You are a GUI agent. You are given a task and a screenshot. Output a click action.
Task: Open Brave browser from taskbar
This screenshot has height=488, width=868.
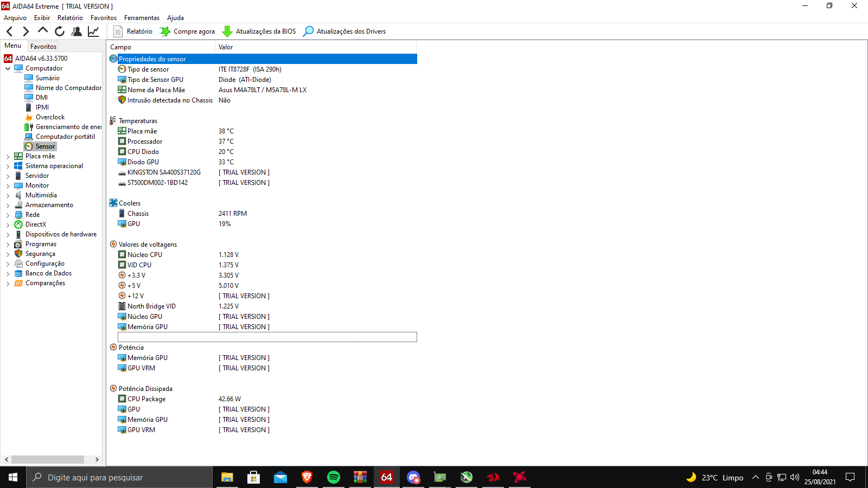coord(307,477)
